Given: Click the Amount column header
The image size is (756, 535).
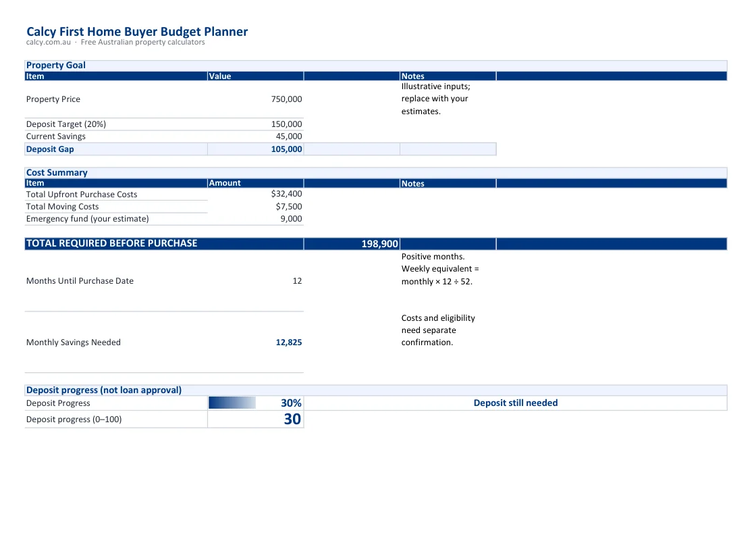Looking at the screenshot, I should pyautogui.click(x=225, y=183).
